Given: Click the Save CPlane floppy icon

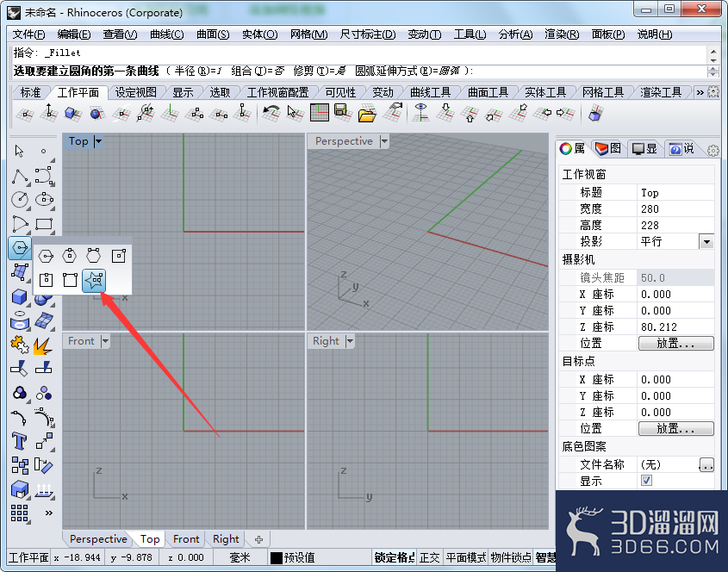Looking at the screenshot, I should point(343,113).
